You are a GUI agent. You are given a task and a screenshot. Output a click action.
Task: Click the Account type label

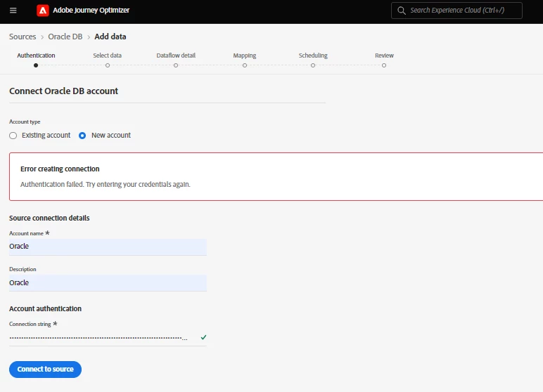(x=25, y=122)
